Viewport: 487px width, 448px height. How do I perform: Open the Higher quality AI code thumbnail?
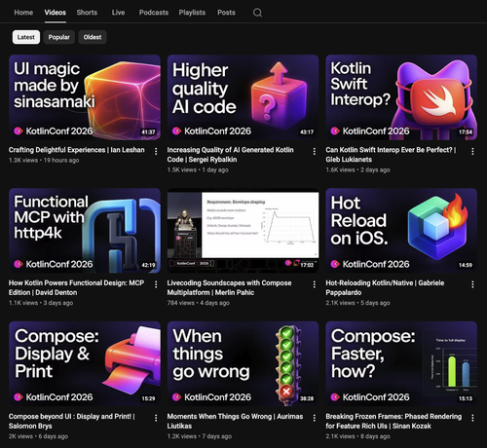pos(243,97)
